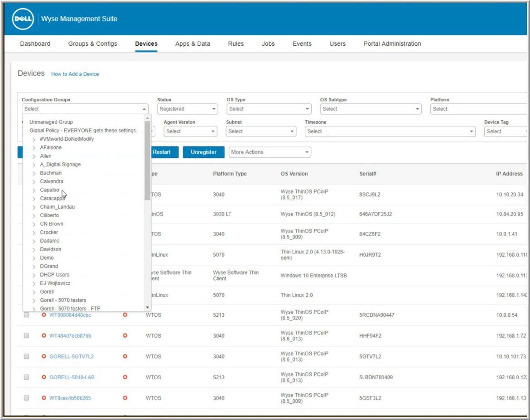Open How to Add a Device link

[x=75, y=74]
